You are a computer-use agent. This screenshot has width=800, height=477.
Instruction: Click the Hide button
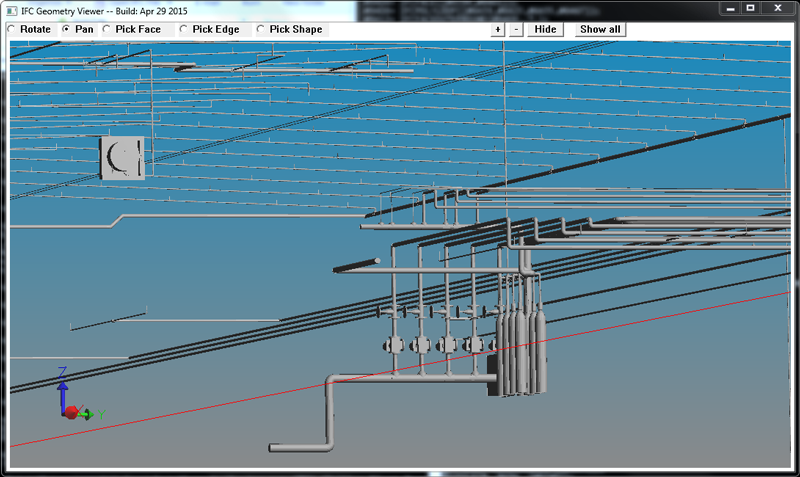click(545, 30)
